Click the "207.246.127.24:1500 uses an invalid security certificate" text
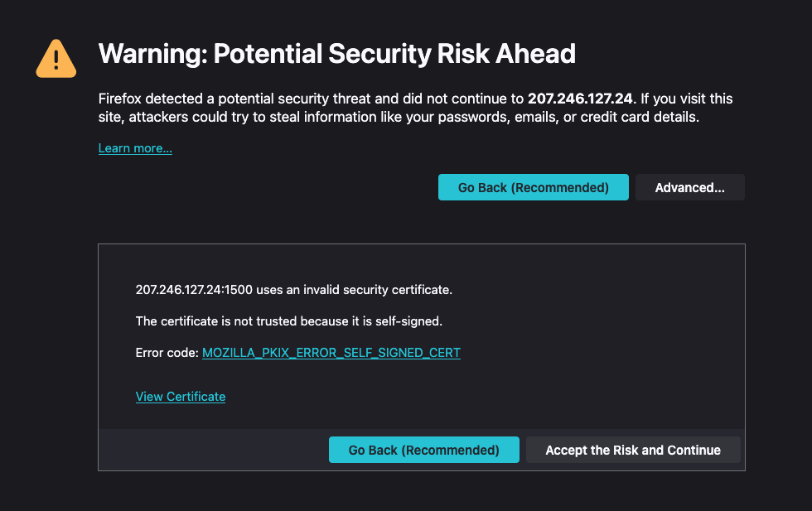The height and width of the screenshot is (511, 812). 293,290
